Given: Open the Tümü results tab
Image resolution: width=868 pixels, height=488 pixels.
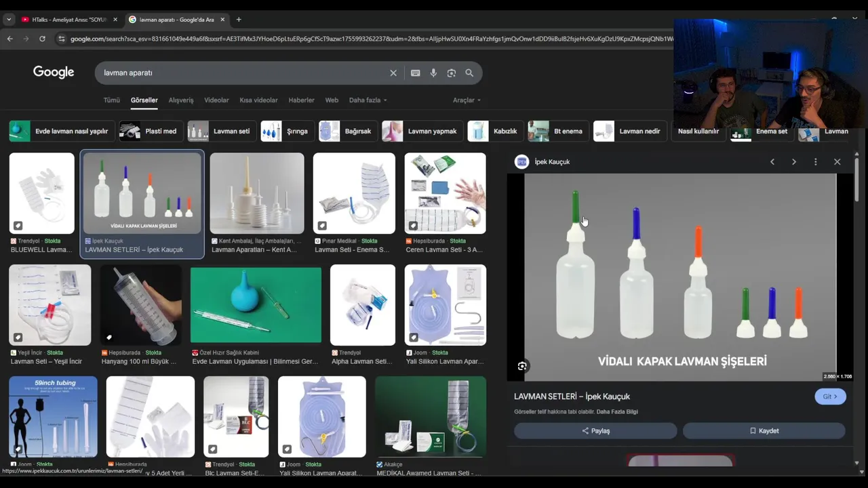Looking at the screenshot, I should (112, 100).
